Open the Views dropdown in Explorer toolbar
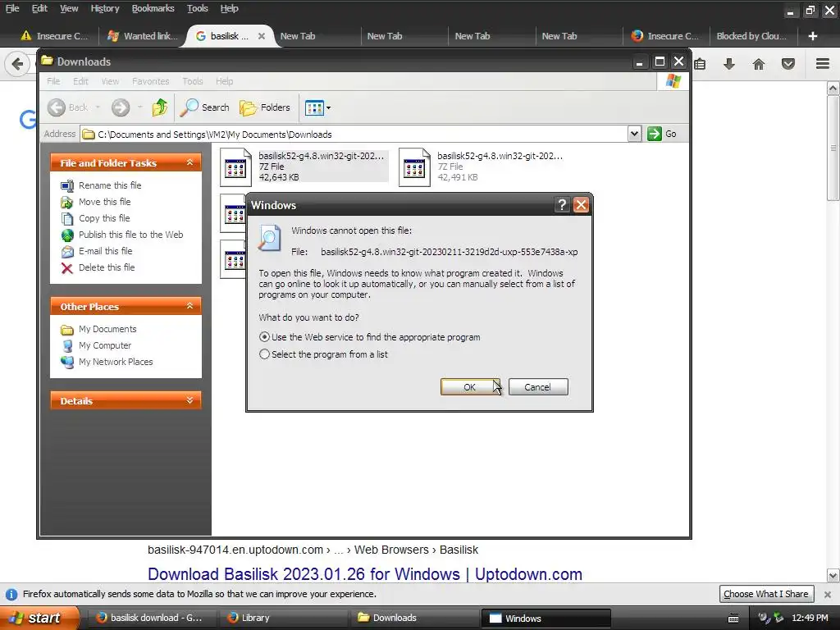Screen dimensions: 840x630 (317, 107)
